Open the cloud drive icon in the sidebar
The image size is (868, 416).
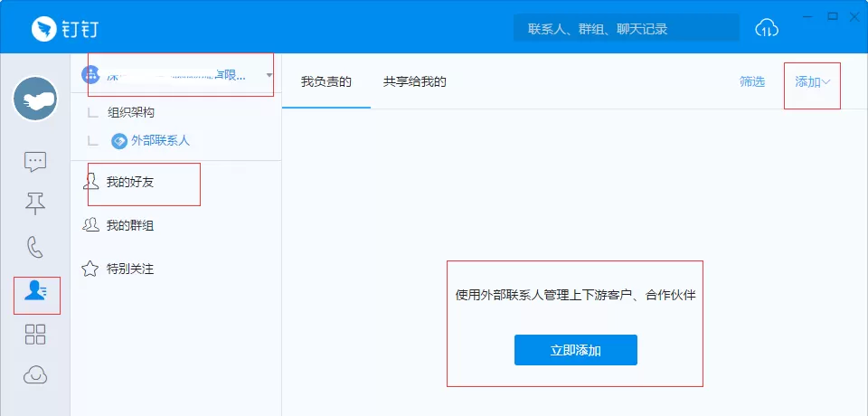coord(35,375)
